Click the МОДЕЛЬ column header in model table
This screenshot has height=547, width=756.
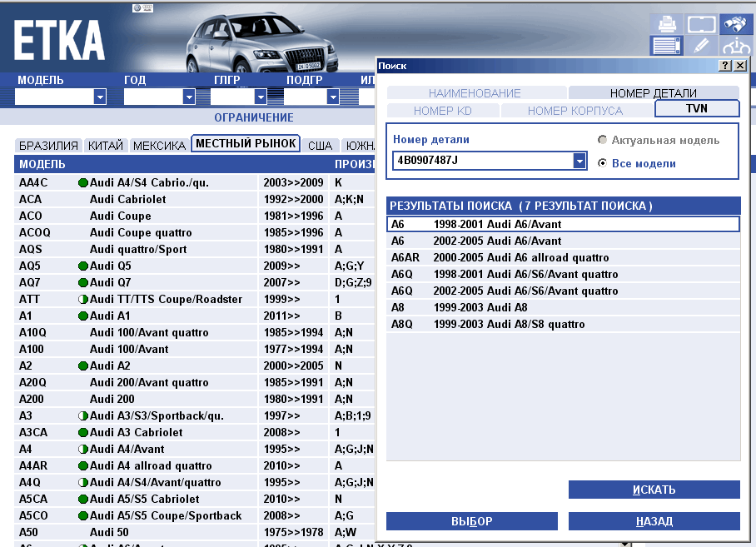pos(42,164)
